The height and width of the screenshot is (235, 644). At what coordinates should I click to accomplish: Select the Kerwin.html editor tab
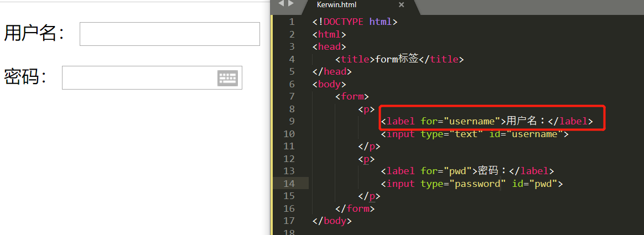click(337, 5)
